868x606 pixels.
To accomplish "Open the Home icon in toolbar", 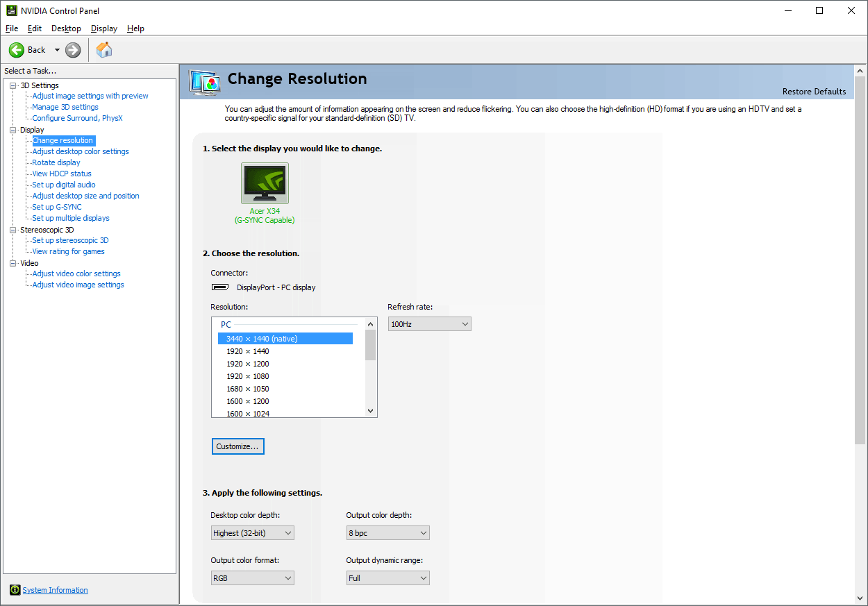I will click(x=104, y=49).
